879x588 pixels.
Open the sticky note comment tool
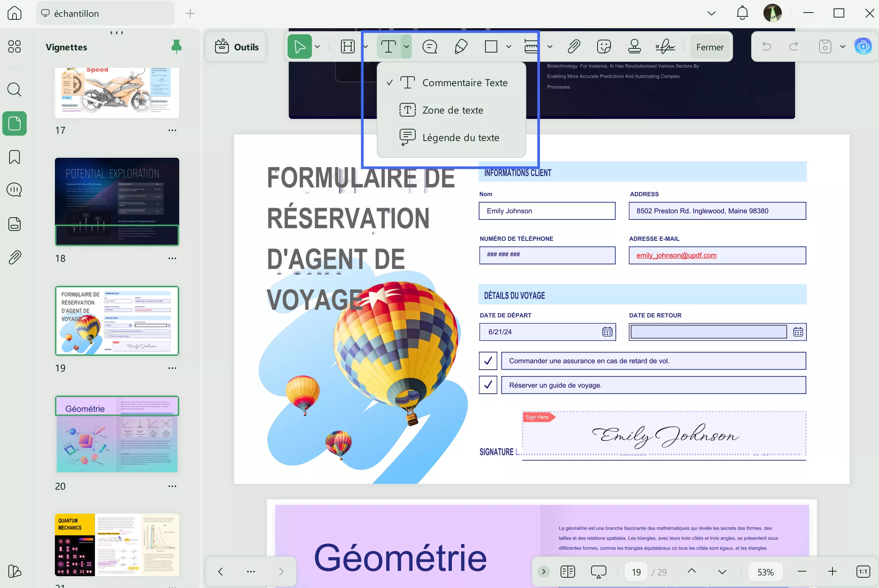(430, 47)
